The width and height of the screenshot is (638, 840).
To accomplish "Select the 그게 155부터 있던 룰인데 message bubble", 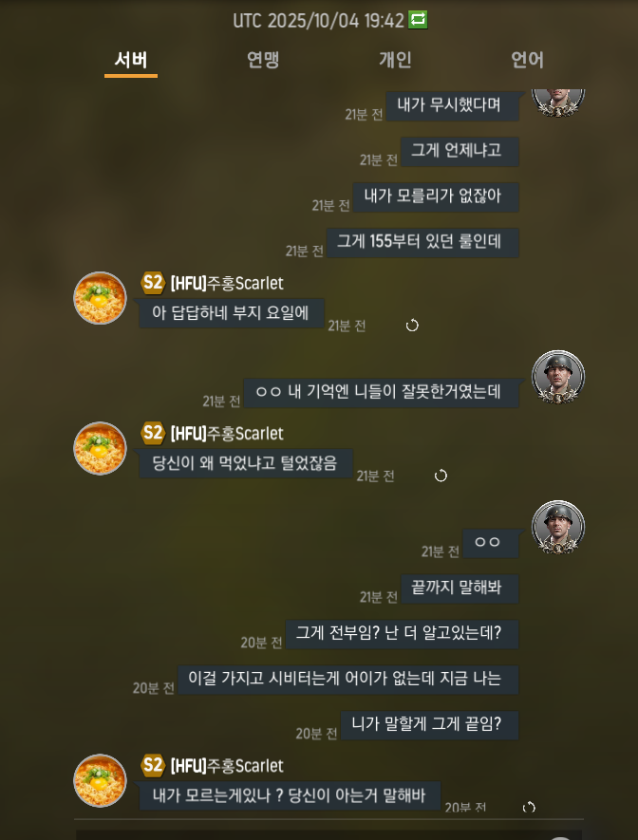I will pos(422,242).
